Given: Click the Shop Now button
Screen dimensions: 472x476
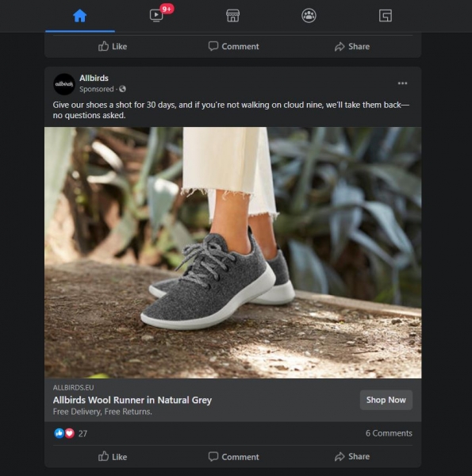Looking at the screenshot, I should click(x=386, y=400).
